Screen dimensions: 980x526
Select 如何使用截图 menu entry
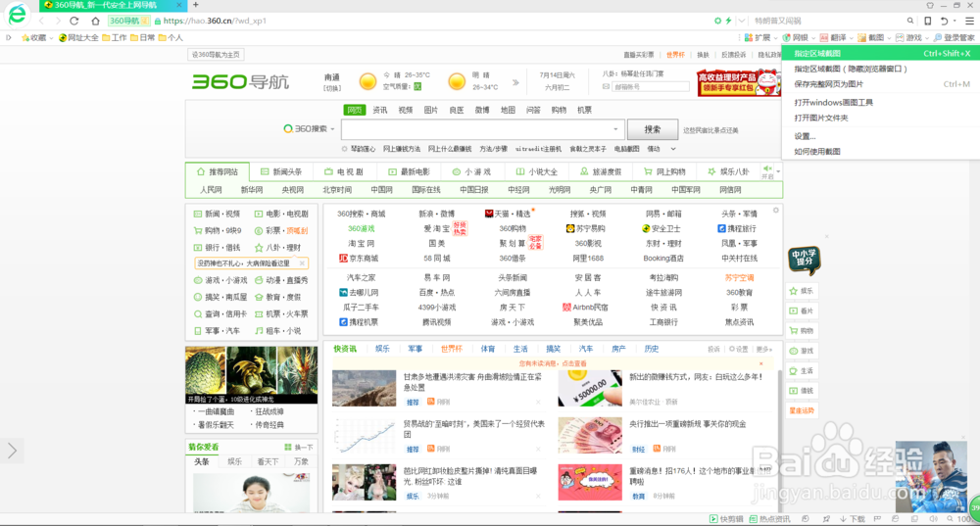(x=881, y=151)
